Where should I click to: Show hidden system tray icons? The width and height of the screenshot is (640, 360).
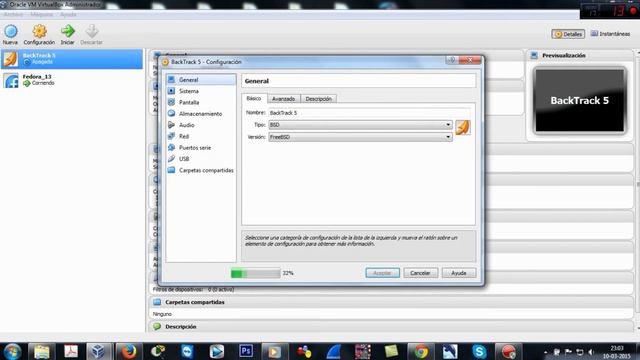(x=546, y=352)
